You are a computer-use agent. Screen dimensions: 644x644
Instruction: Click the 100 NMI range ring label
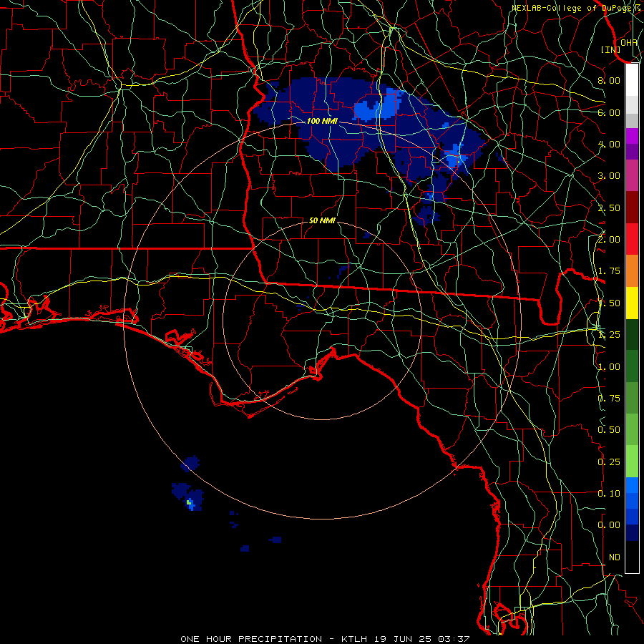[322, 121]
